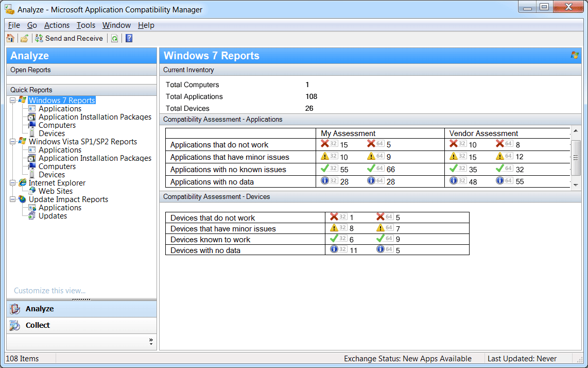The width and height of the screenshot is (588, 368).
Task: Click the blue Help question mark icon
Action: pyautogui.click(x=129, y=38)
